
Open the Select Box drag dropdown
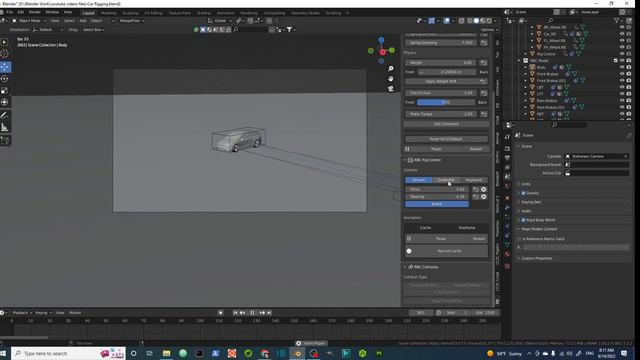click(93, 30)
